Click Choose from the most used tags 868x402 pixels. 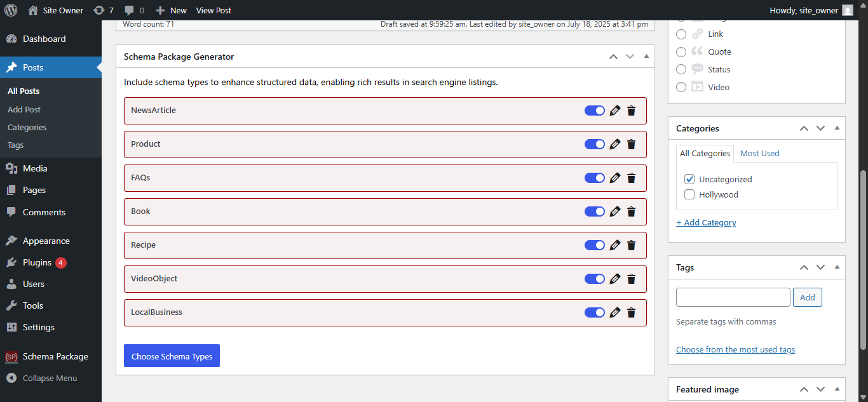tap(735, 350)
